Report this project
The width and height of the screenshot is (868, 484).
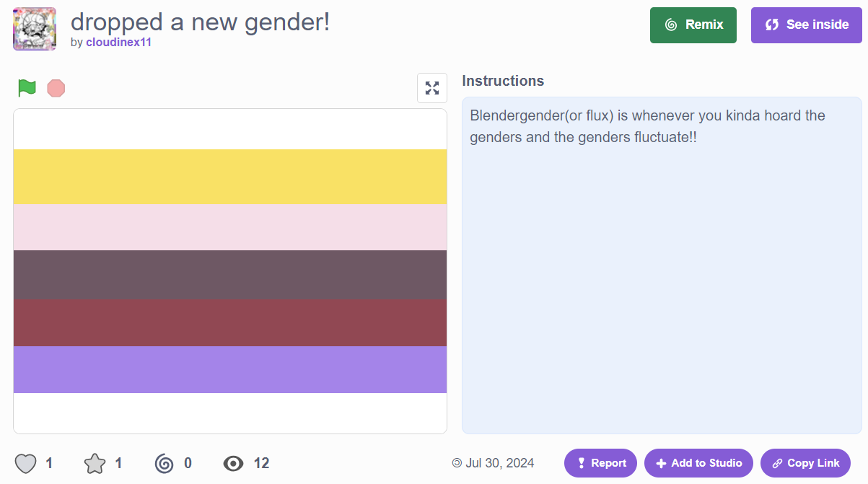[x=600, y=463]
